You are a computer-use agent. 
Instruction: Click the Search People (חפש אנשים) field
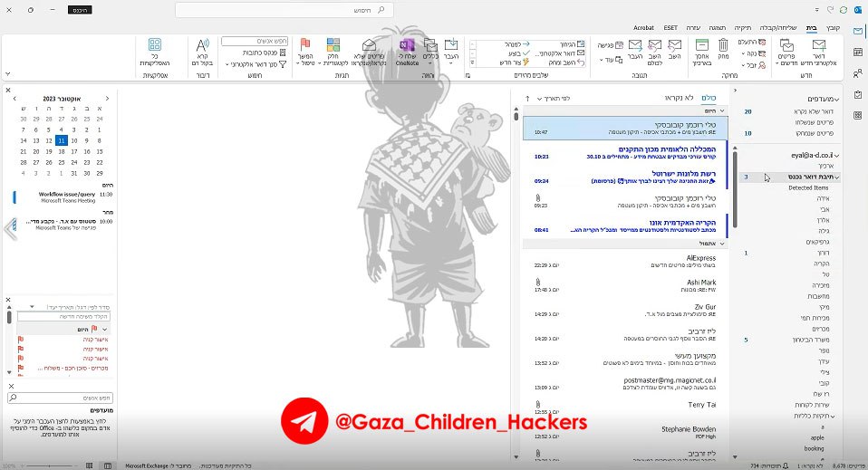[254, 41]
